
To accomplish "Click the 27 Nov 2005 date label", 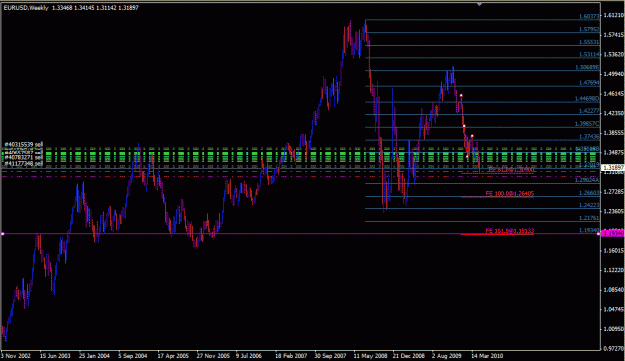I will [x=213, y=355].
